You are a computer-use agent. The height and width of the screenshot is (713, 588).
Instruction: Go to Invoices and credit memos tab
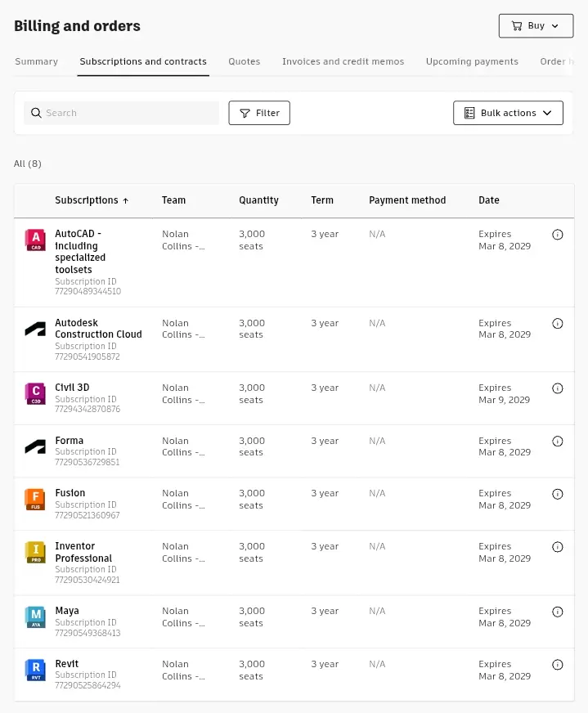click(343, 61)
